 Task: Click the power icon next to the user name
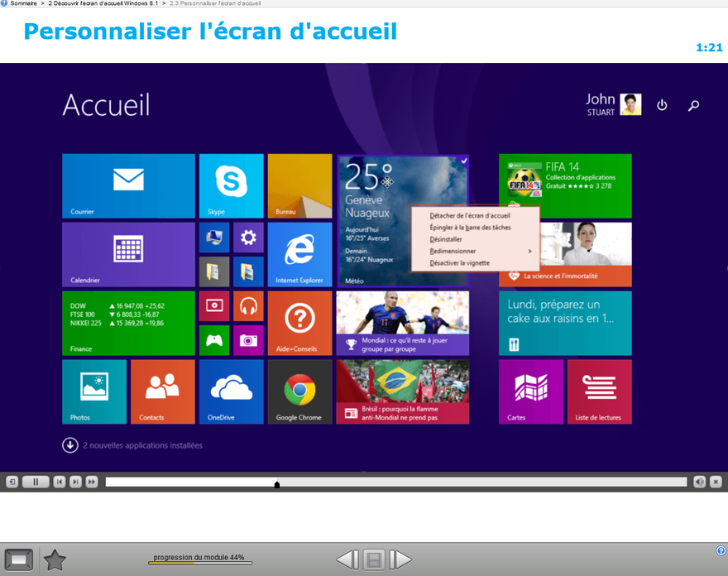[662, 105]
